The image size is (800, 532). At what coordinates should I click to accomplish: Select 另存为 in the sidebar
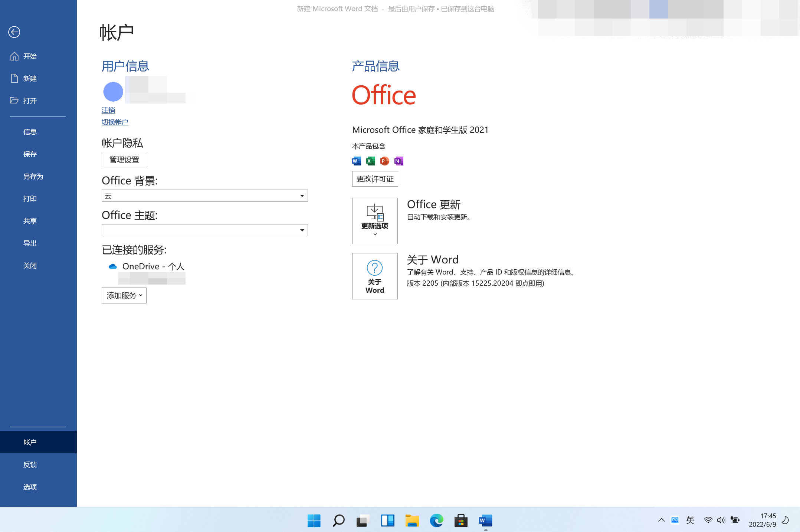(x=33, y=177)
